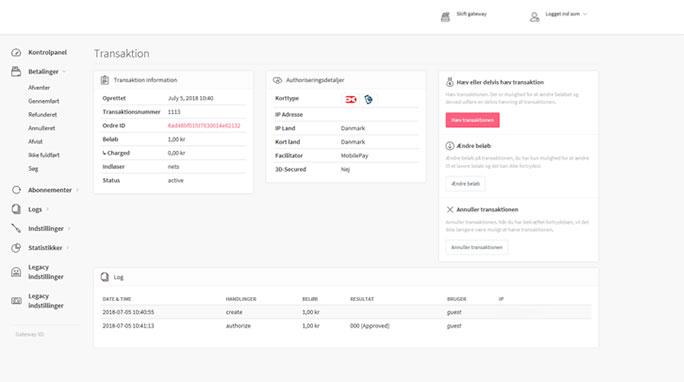Expand the Statistikker submenu arrow
Viewport: 684px width, 382px height.
tap(68, 248)
